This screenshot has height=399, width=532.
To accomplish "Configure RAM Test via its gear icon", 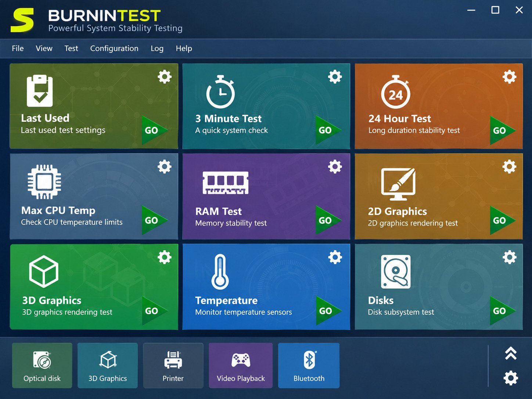I will point(335,166).
